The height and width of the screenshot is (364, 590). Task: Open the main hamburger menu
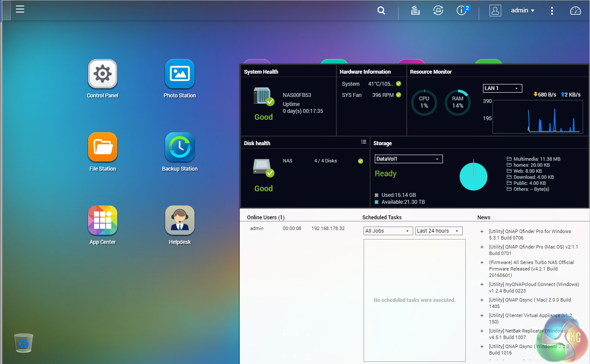tap(20, 9)
